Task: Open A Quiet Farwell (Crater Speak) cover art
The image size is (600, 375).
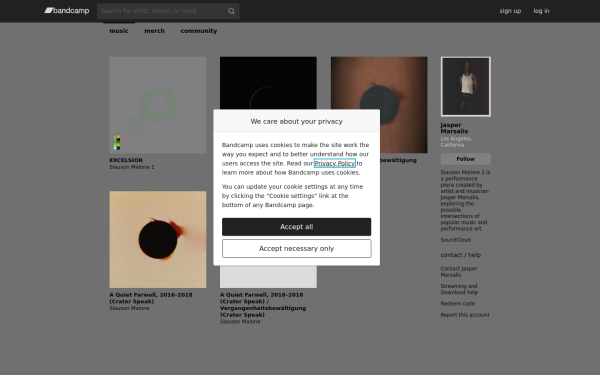Action: pos(158,240)
